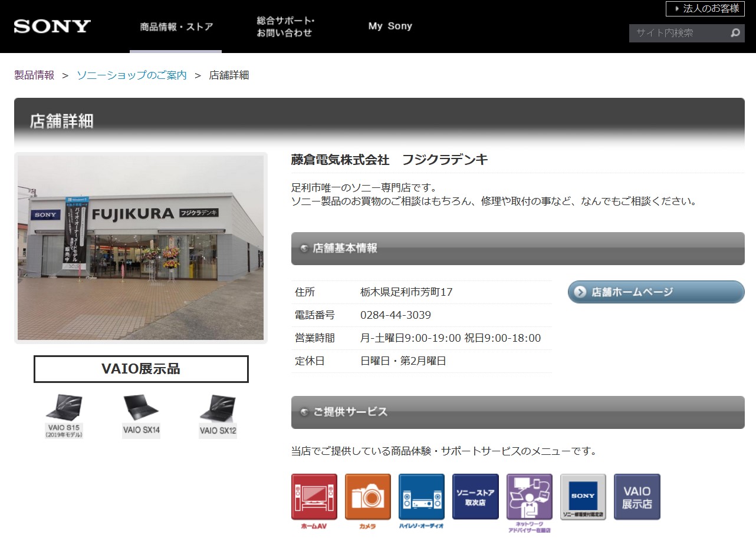Click the ソニーストア取次店 icon

[x=475, y=497]
